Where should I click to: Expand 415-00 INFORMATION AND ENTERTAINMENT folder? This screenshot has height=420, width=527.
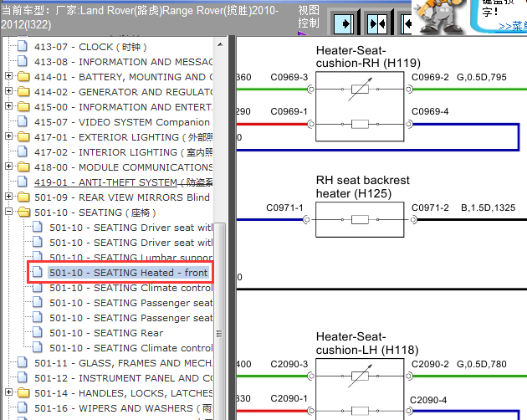[9, 106]
